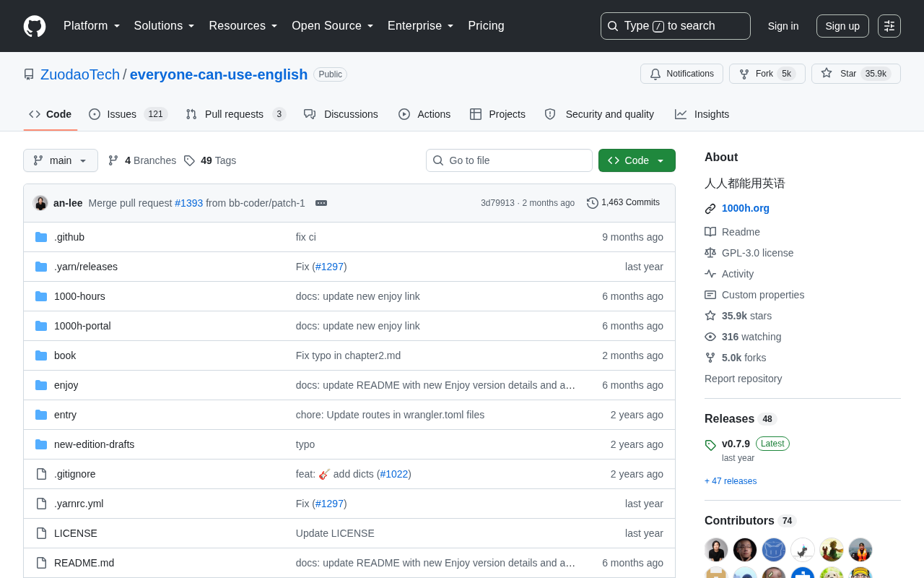The height and width of the screenshot is (578, 924).
Task: Open the Pricing link
Action: tap(486, 26)
